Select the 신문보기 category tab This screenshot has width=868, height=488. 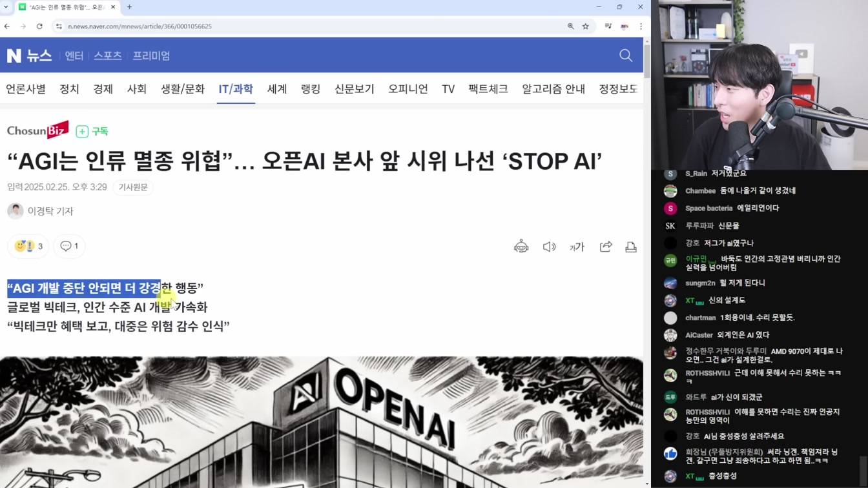coord(355,89)
